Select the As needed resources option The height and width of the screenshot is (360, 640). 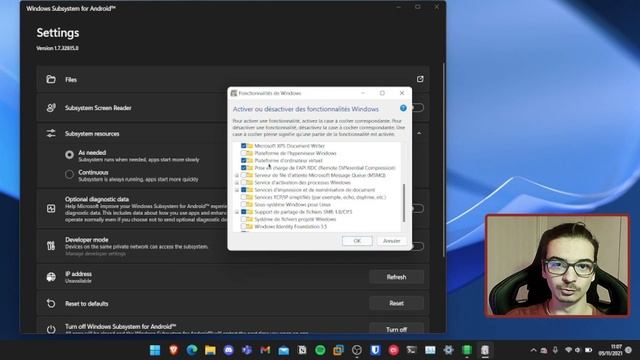pyautogui.click(x=69, y=155)
